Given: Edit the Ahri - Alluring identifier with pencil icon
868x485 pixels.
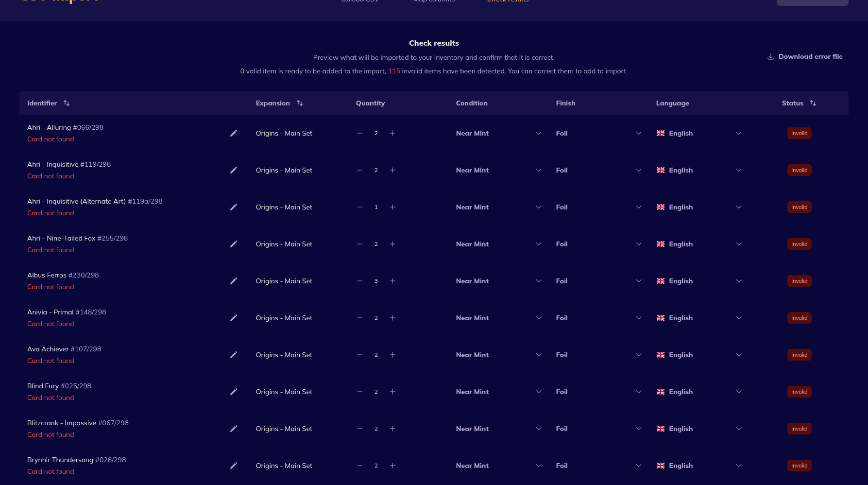Looking at the screenshot, I should click(x=234, y=133).
